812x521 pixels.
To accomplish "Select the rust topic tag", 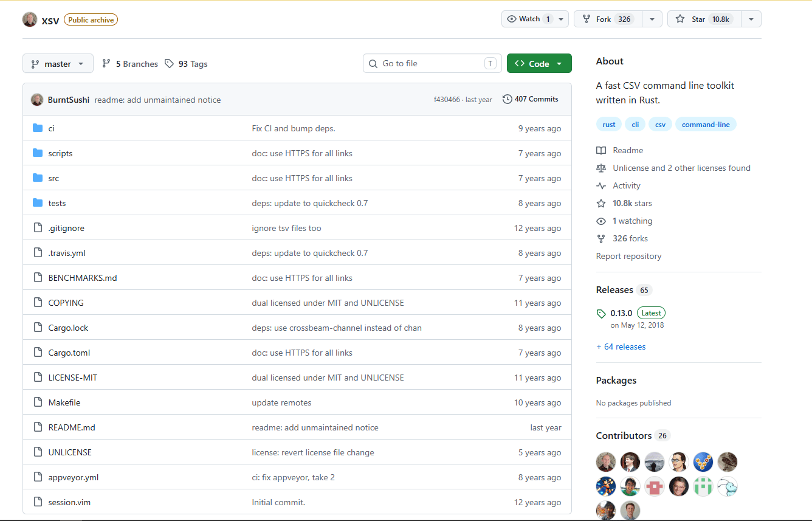I will [x=609, y=125].
